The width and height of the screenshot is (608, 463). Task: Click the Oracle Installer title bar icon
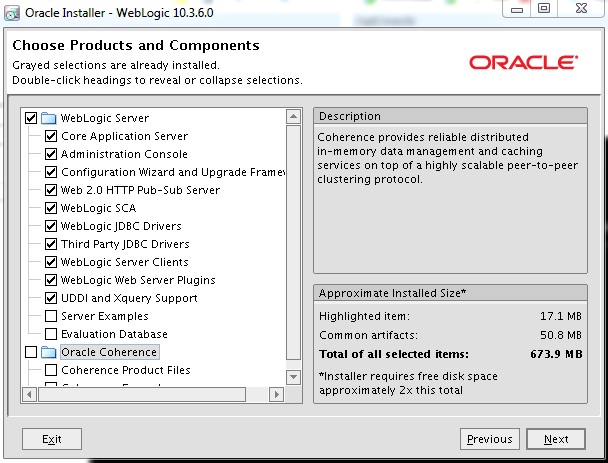(x=13, y=10)
